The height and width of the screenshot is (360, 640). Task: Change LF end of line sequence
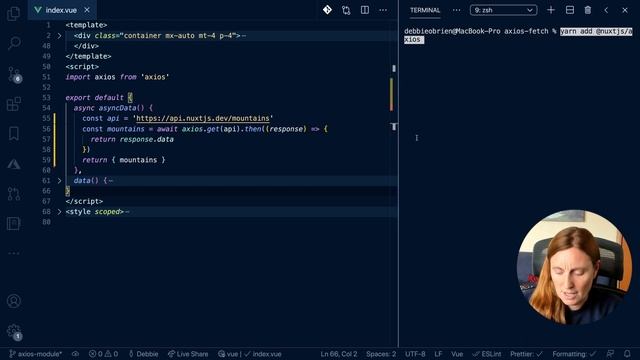tap(438, 354)
